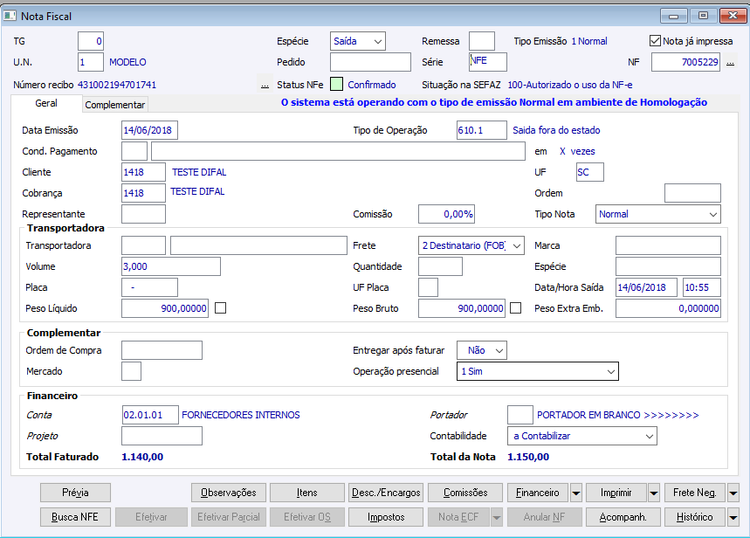The height and width of the screenshot is (538, 750).
Task: Click the Representante input field
Action: (x=143, y=214)
